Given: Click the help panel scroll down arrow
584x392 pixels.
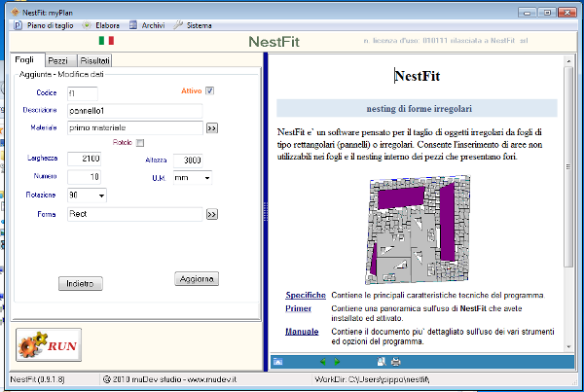Looking at the screenshot, I should 568,347.
